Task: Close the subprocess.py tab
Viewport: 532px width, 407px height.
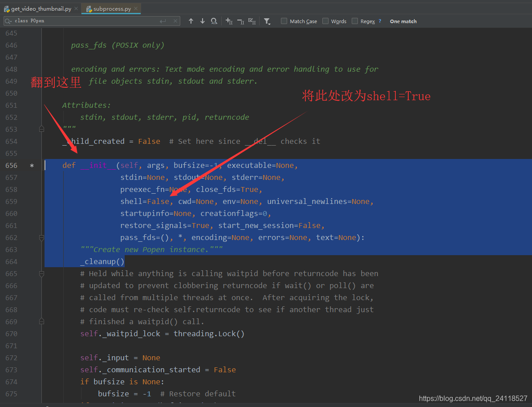Action: tap(136, 8)
